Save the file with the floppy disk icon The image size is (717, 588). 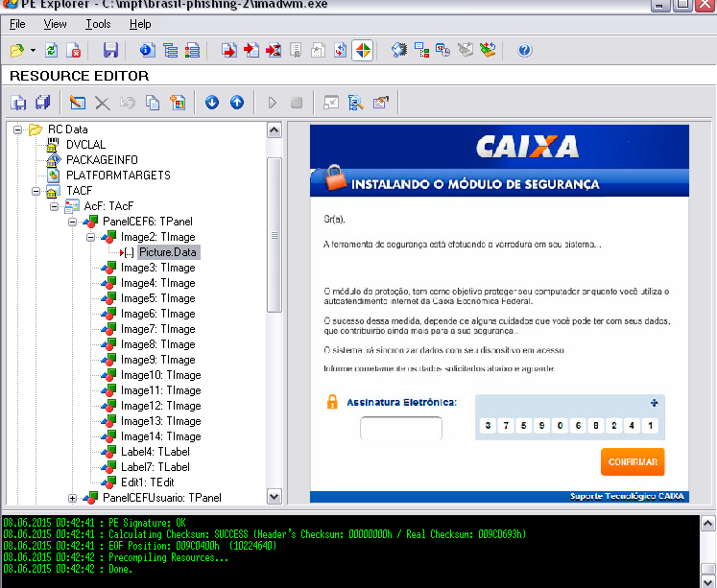[110, 50]
